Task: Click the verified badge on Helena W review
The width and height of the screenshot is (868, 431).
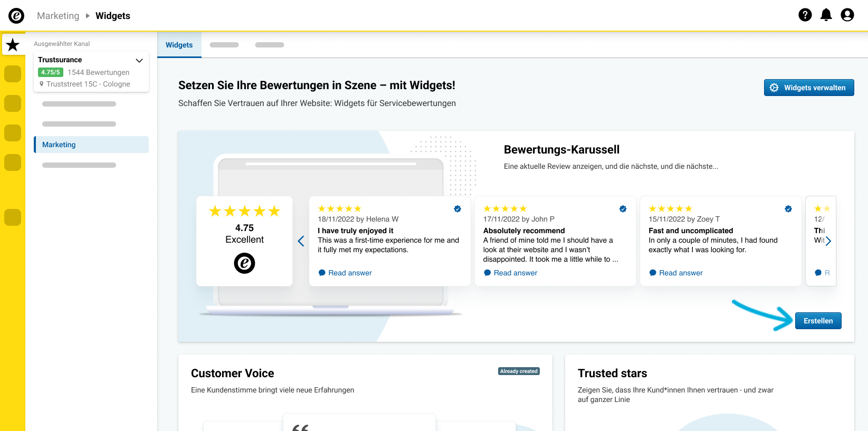Action: pyautogui.click(x=457, y=209)
